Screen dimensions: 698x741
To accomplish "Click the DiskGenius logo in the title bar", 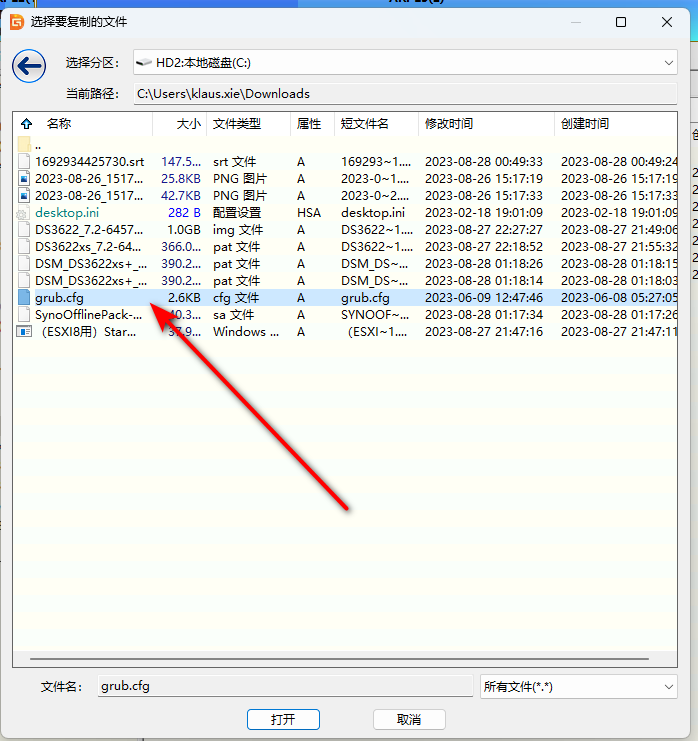I will coord(17,22).
